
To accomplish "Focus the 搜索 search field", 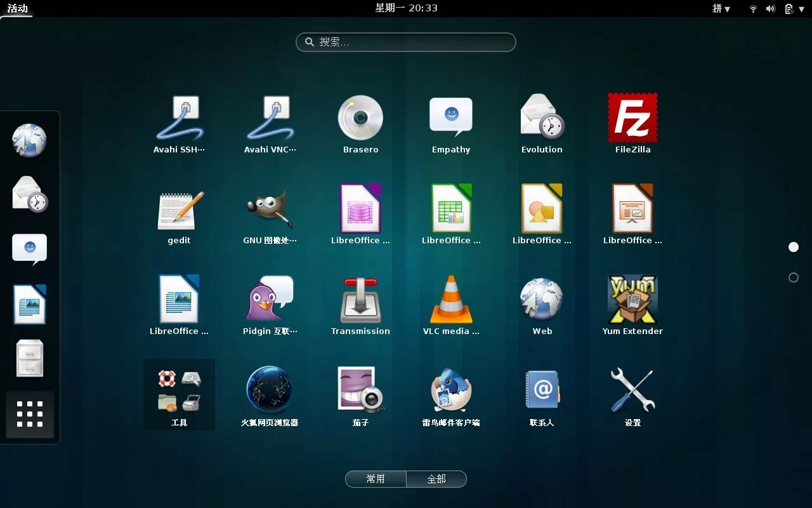I will pyautogui.click(x=406, y=42).
